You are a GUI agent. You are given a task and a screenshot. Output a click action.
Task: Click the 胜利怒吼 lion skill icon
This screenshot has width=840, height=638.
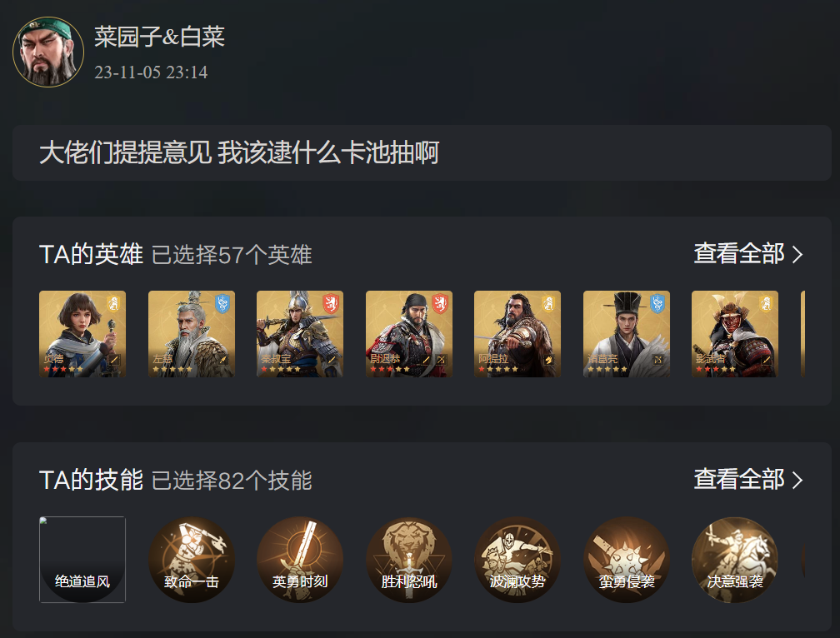coord(408,560)
